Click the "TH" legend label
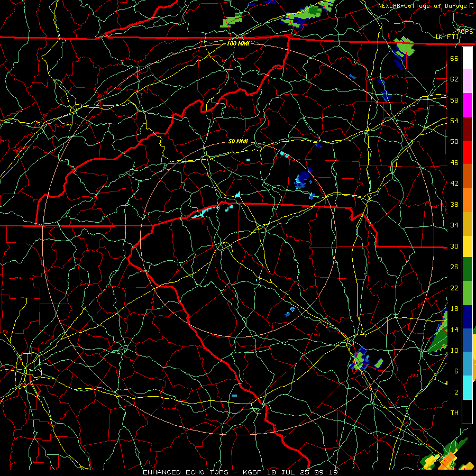The image size is (476, 476). 454,413
